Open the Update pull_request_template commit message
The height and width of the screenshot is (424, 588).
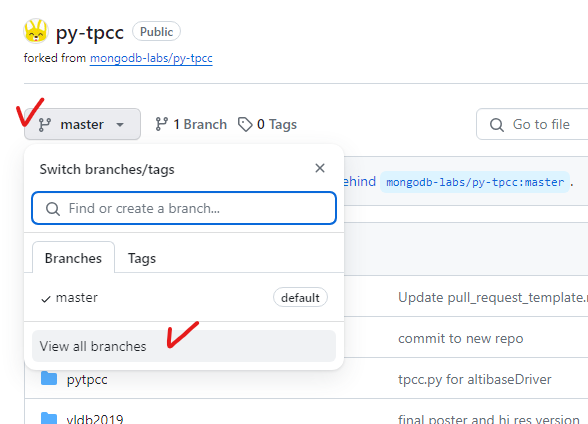493,297
